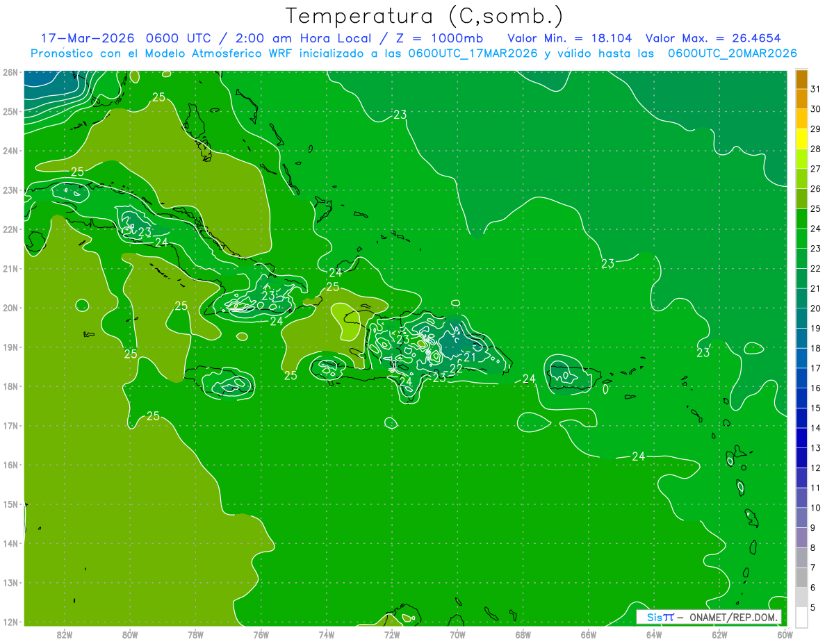The image size is (834, 644).
Task: Click the '72W' longitude axis label
Action: (x=392, y=634)
